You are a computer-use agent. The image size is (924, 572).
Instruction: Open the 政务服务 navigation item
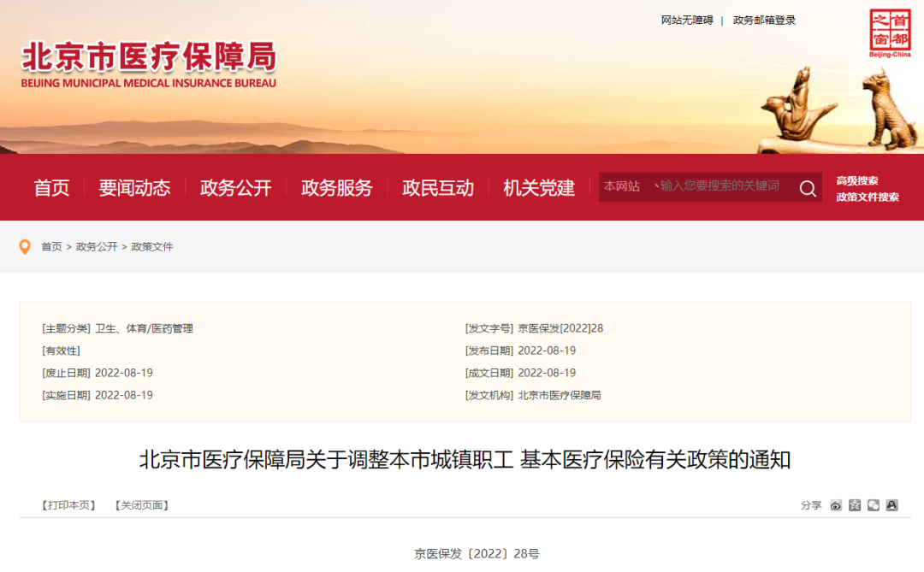tap(336, 187)
